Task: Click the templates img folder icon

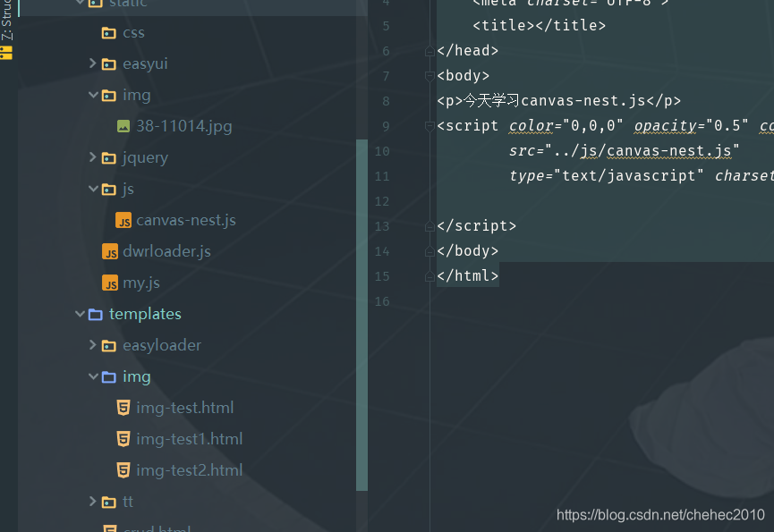Action: tap(108, 377)
